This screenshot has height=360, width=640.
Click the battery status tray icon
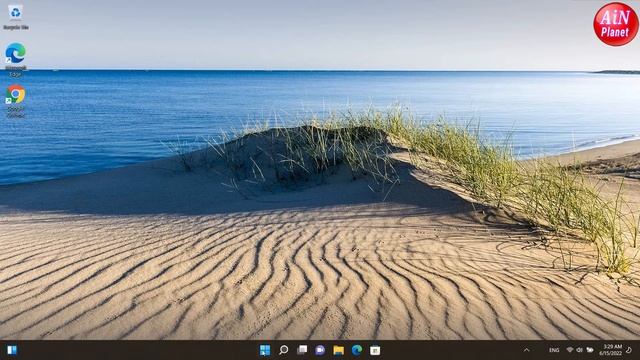pos(590,350)
